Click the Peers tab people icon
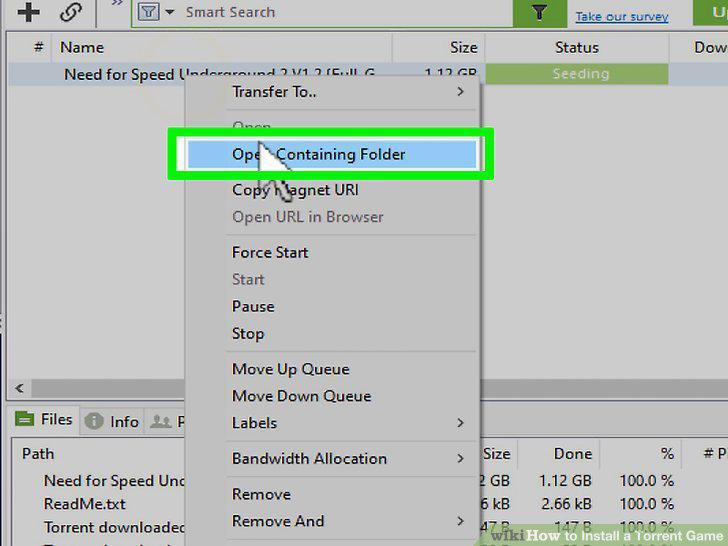Viewport: 728px width, 546px height. click(161, 422)
